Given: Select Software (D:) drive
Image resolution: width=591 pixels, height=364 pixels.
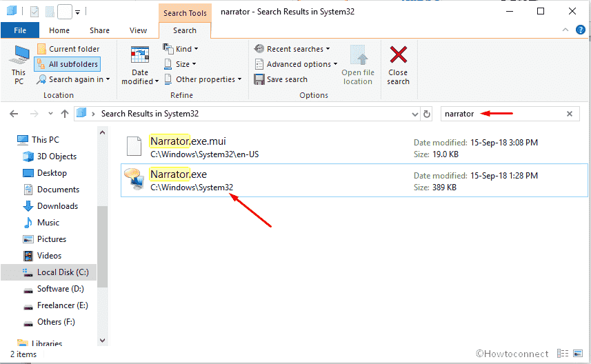Looking at the screenshot, I should point(53,289).
